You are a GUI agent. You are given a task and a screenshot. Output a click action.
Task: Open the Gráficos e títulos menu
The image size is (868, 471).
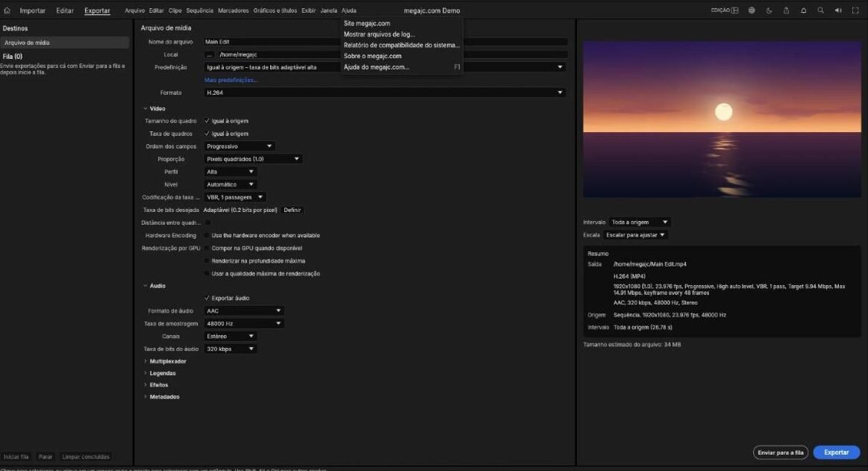[x=275, y=10]
